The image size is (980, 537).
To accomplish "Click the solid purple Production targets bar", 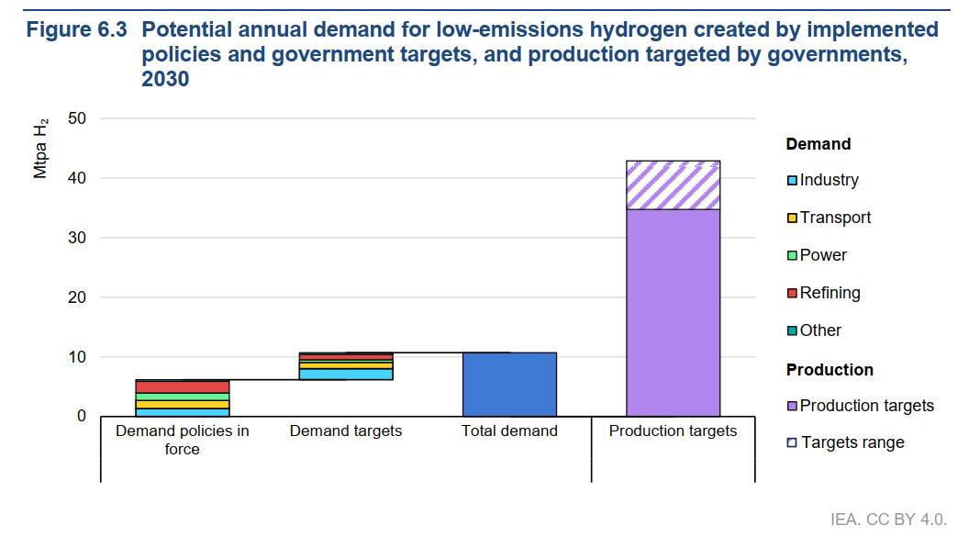I will 673,312.
